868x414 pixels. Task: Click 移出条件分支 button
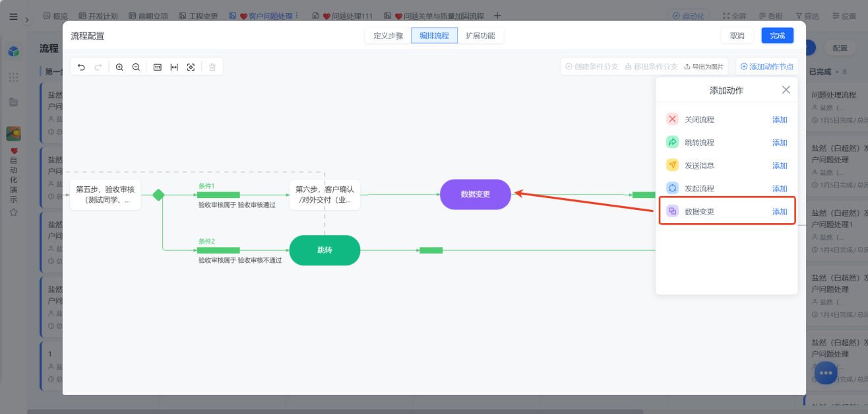pyautogui.click(x=651, y=67)
